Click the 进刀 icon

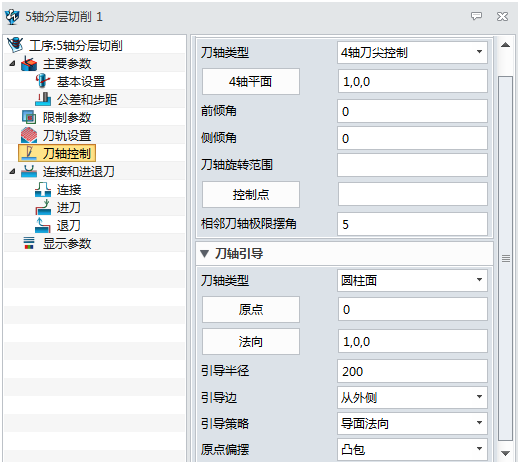43,208
